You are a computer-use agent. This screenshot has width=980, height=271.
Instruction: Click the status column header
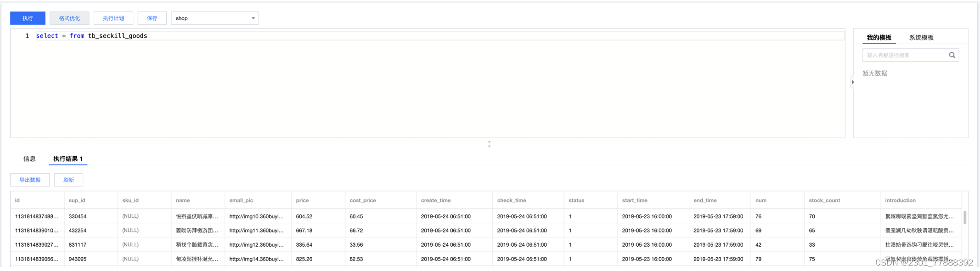[x=591, y=201]
